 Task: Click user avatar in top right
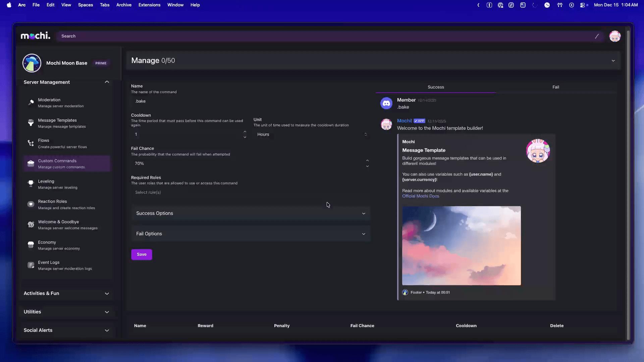pos(614,36)
